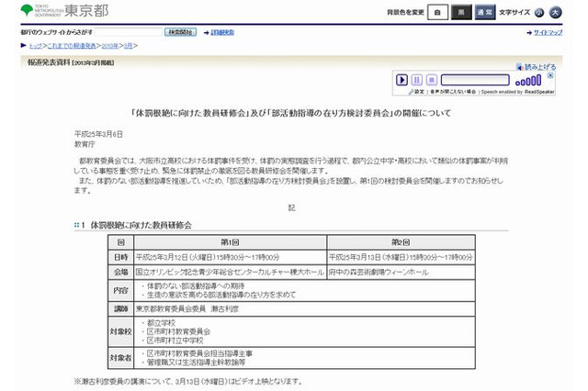Click the 読み上げる read-aloud link
Screen dimensions: 588x391
tap(537, 67)
